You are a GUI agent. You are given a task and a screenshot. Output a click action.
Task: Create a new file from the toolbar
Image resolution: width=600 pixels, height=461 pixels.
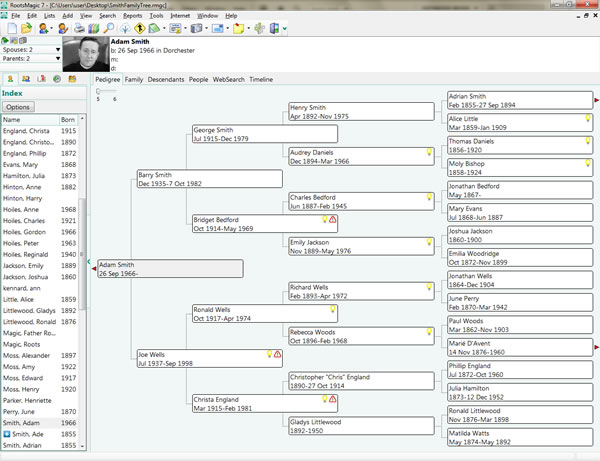click(12, 28)
